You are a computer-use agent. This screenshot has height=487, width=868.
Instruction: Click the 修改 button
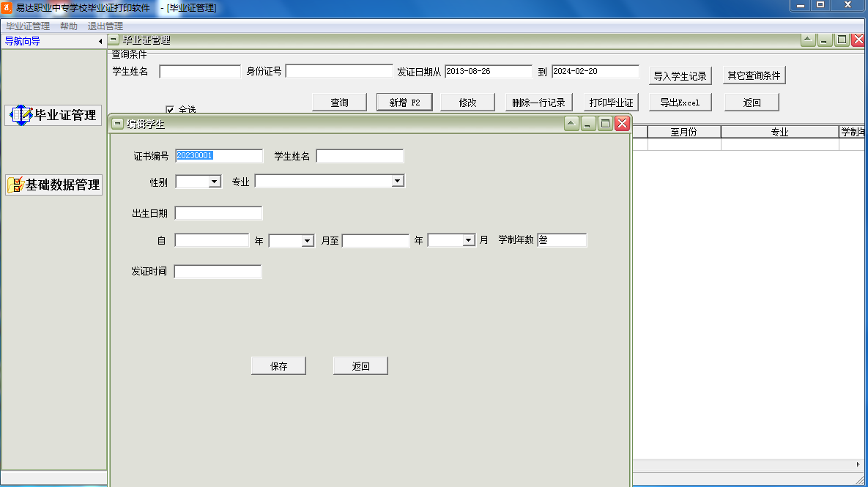pyautogui.click(x=468, y=103)
